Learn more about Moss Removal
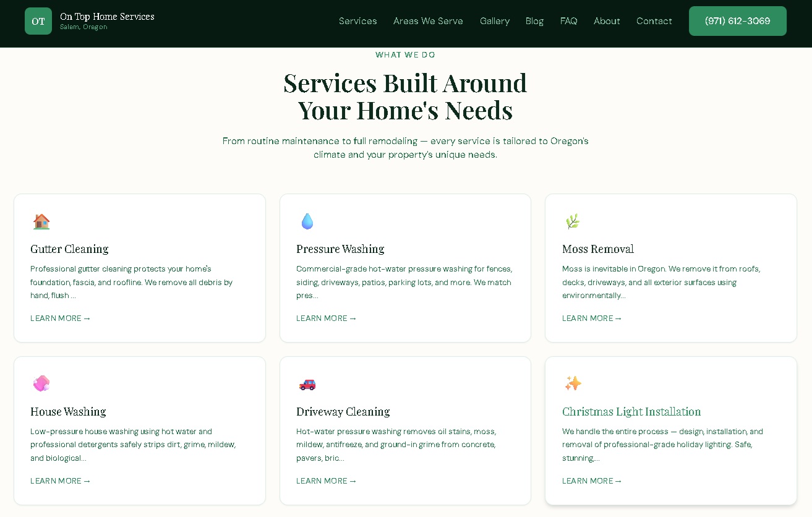 591,318
